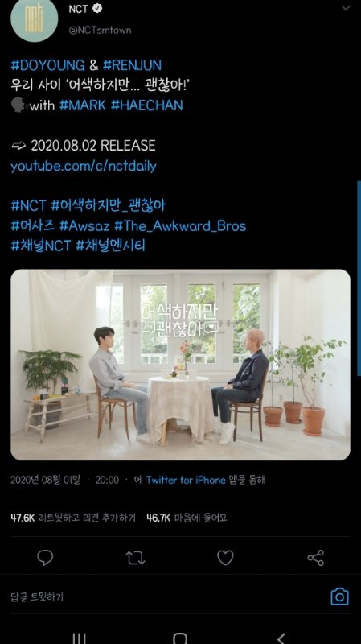Viewport: 361px width, 644px height.
Task: Tap the share icon below tweet
Action: 315,558
